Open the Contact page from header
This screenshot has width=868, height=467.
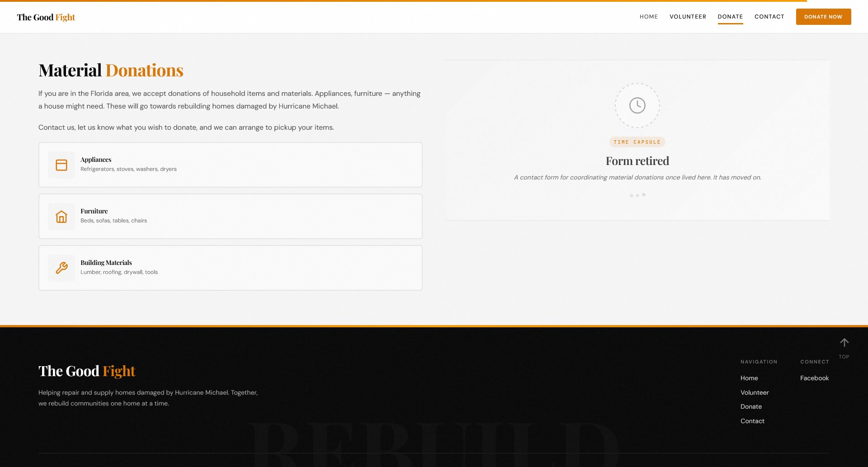769,17
